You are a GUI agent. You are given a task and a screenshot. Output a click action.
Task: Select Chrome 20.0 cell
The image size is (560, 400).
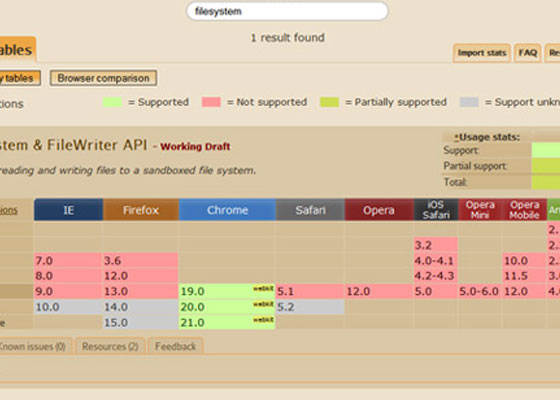point(227,307)
